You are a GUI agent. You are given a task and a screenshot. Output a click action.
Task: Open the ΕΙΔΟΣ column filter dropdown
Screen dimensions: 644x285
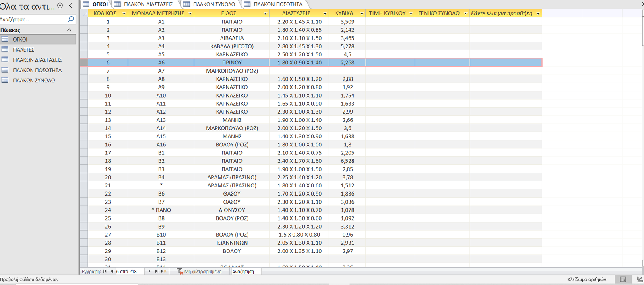click(x=265, y=14)
